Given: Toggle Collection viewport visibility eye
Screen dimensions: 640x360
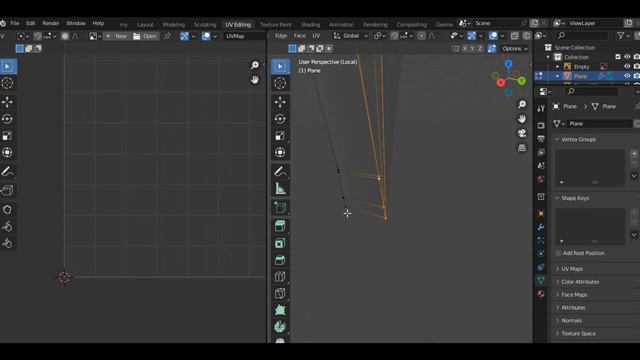Looking at the screenshot, I should pyautogui.click(x=627, y=57).
